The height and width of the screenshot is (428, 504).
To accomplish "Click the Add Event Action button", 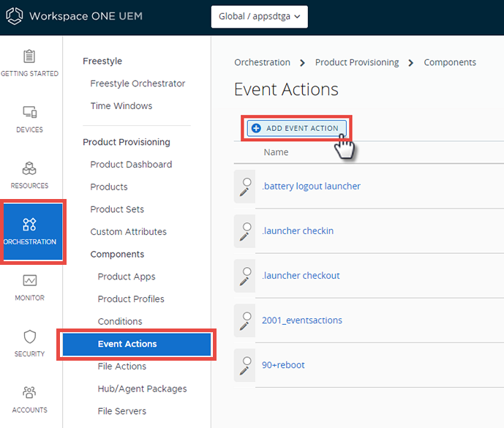I will click(x=297, y=128).
